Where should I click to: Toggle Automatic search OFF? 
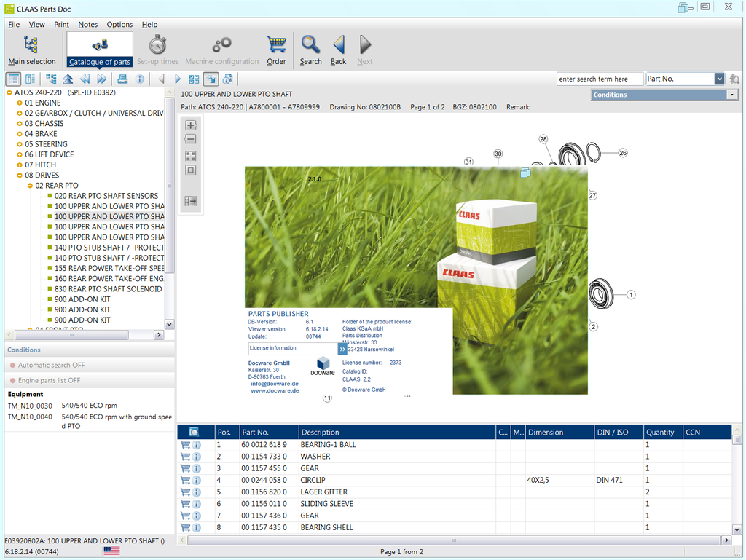coord(51,366)
